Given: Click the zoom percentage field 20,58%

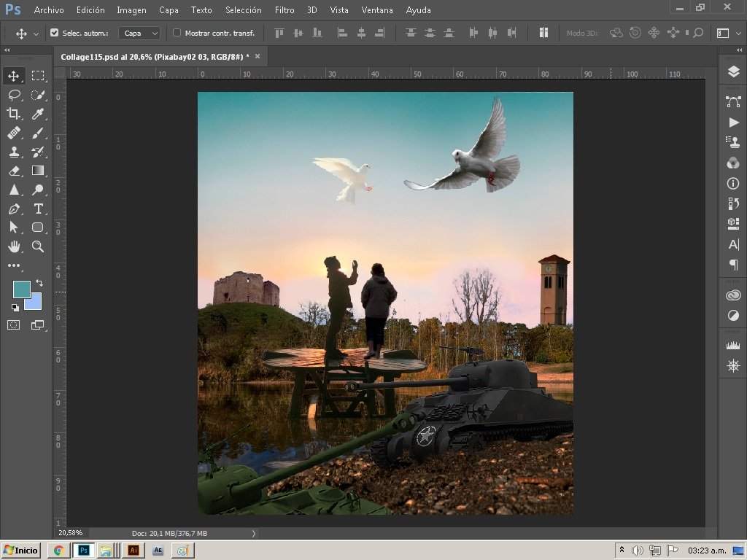Looking at the screenshot, I should [71, 533].
